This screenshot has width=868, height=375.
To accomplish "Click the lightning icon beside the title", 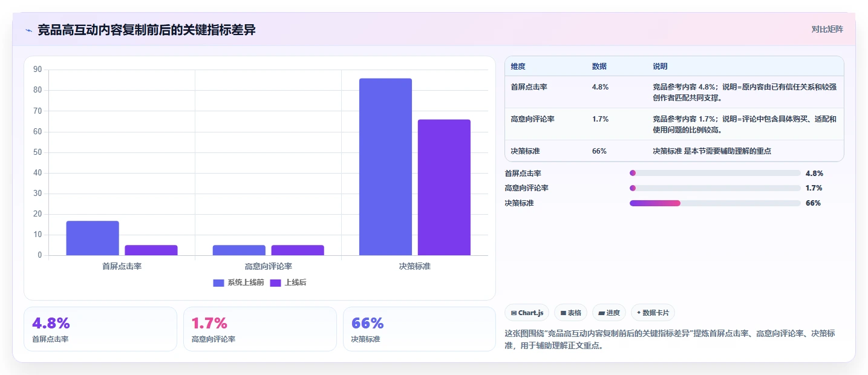I will pos(28,30).
